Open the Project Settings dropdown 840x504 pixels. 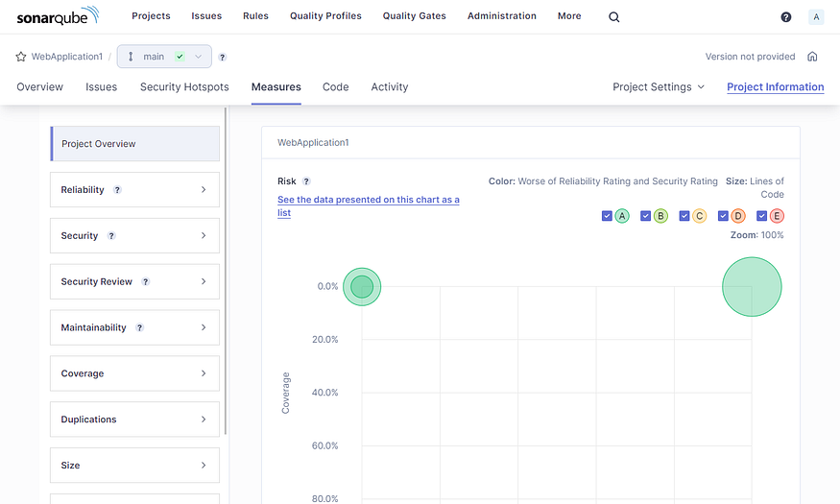click(x=659, y=87)
